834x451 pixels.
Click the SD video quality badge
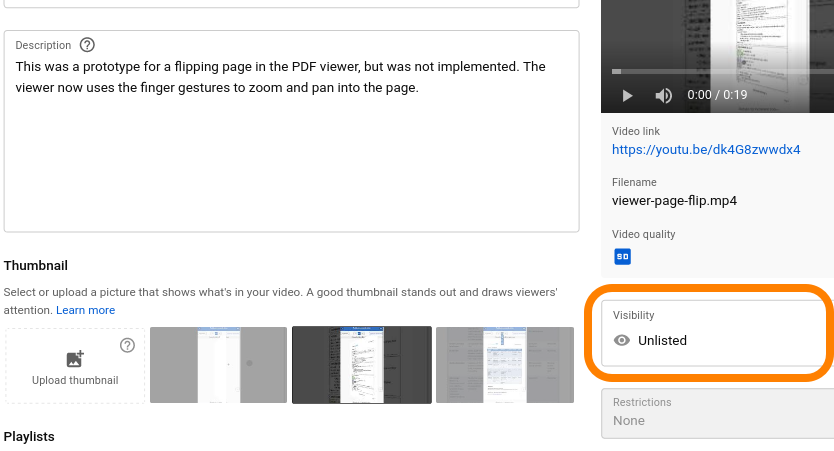click(x=622, y=257)
